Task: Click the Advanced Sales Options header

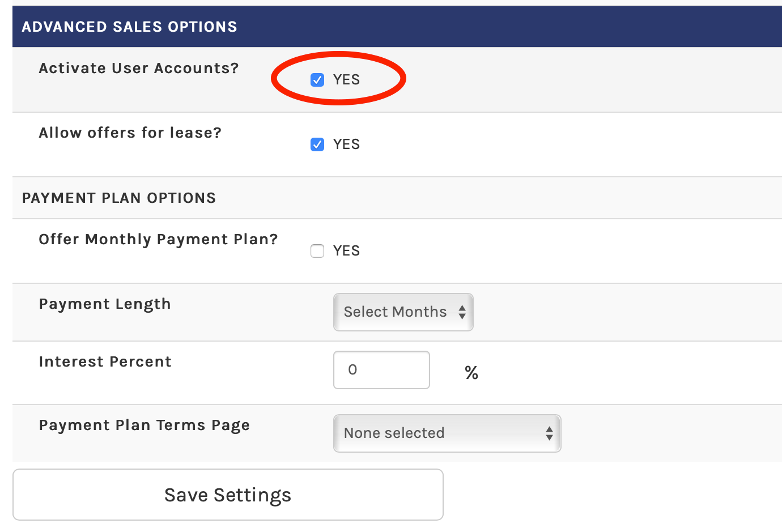Action: click(x=129, y=27)
